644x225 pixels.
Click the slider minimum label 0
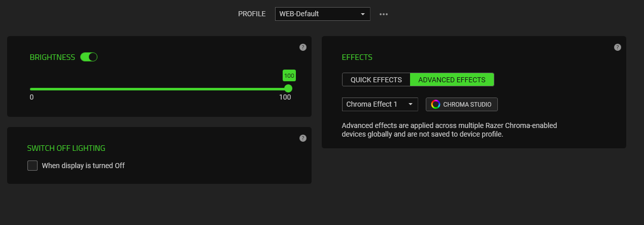31,97
